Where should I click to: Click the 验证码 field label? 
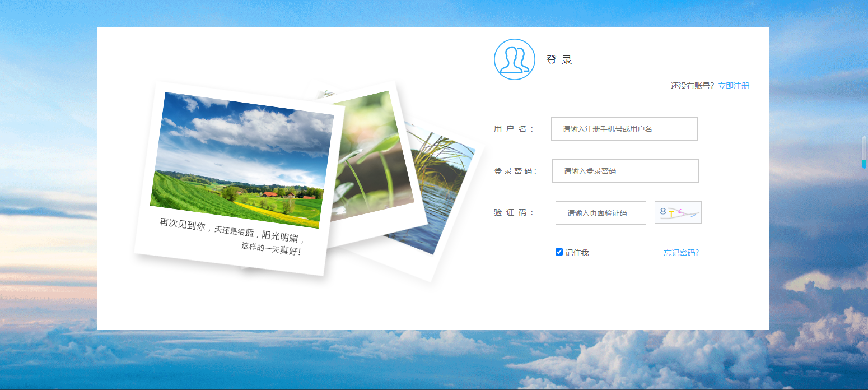[514, 212]
